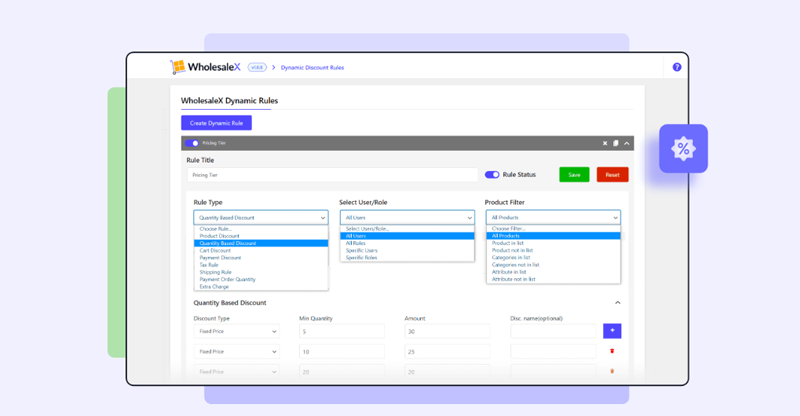Choose All Users in user list
The image size is (800, 416).
pos(407,236)
